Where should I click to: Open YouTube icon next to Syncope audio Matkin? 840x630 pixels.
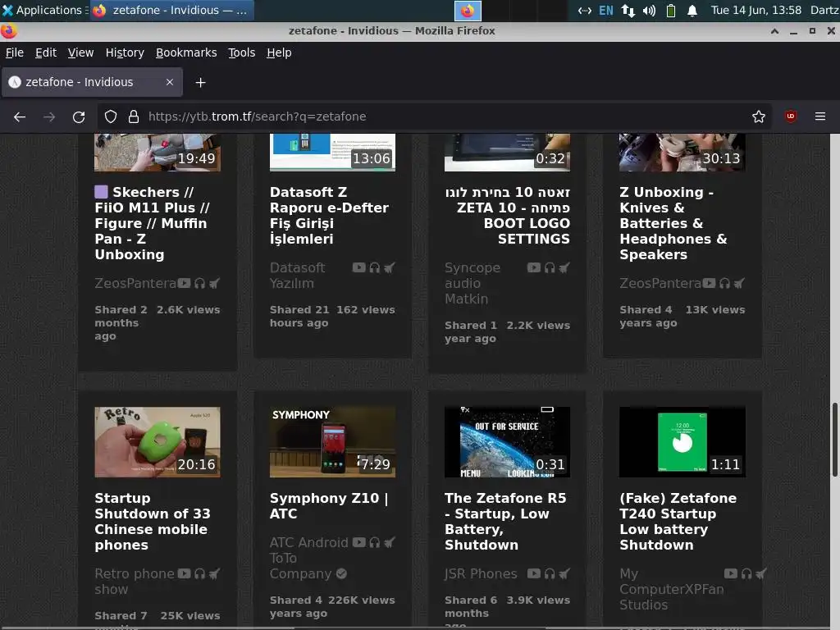click(533, 267)
